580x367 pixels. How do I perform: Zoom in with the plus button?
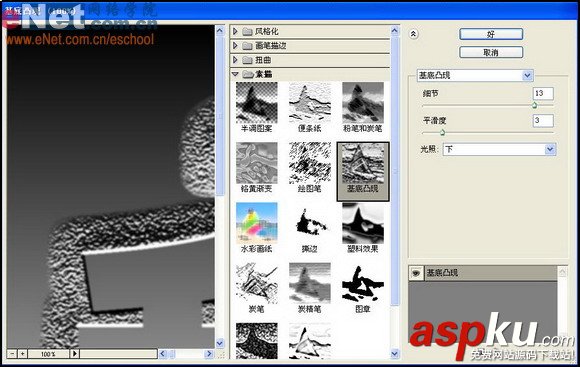point(23,354)
